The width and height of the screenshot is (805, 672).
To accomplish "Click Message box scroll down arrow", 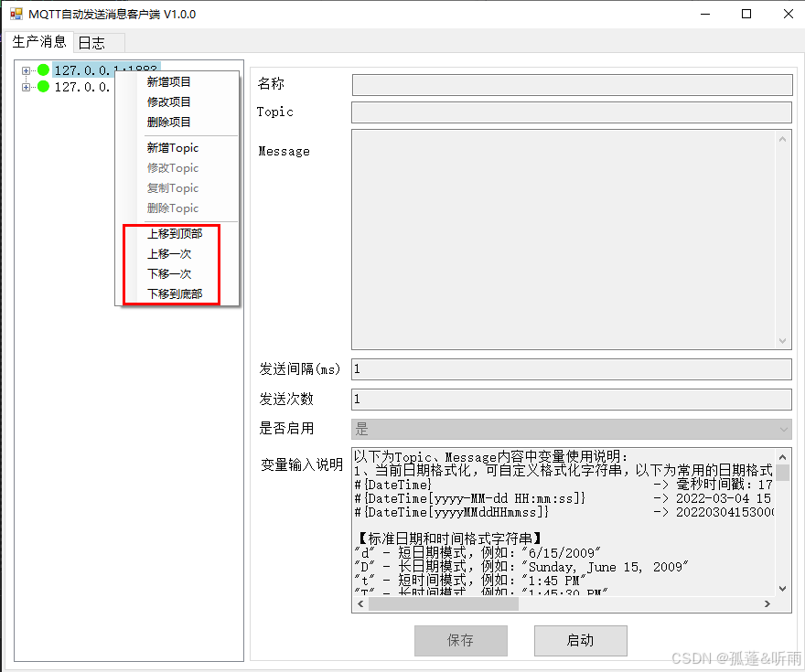I will pos(782,341).
